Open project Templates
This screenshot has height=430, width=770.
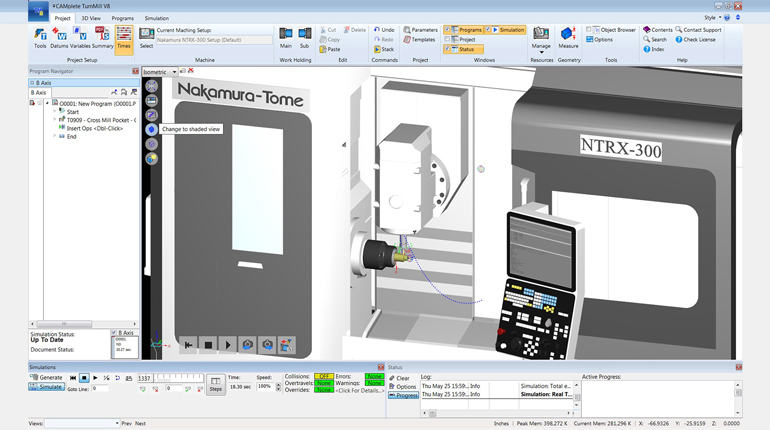tap(419, 40)
